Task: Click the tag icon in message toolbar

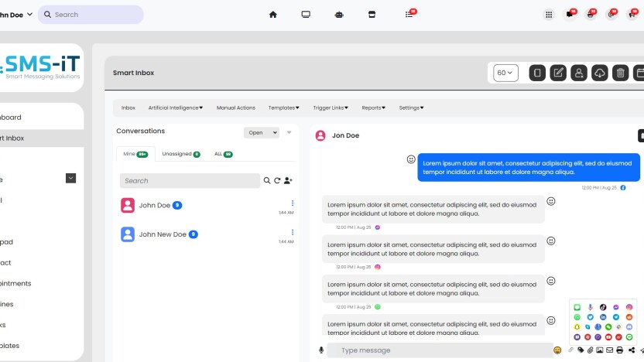Action: (x=581, y=350)
